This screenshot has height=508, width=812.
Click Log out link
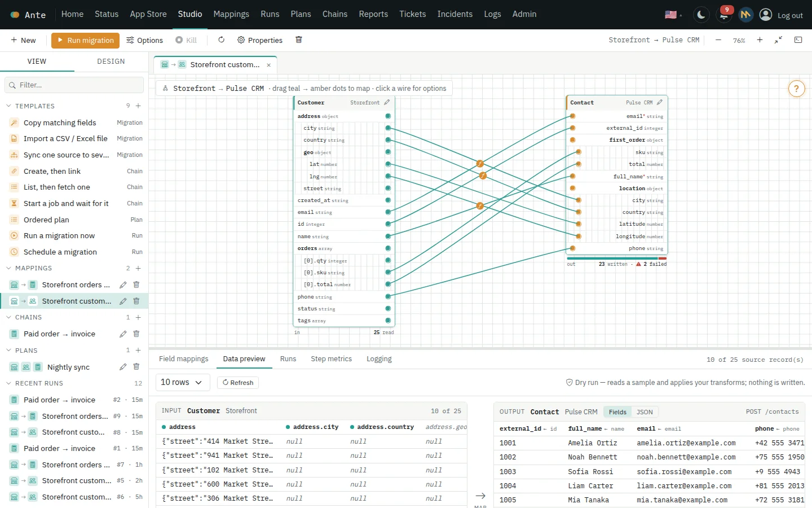[x=790, y=15]
